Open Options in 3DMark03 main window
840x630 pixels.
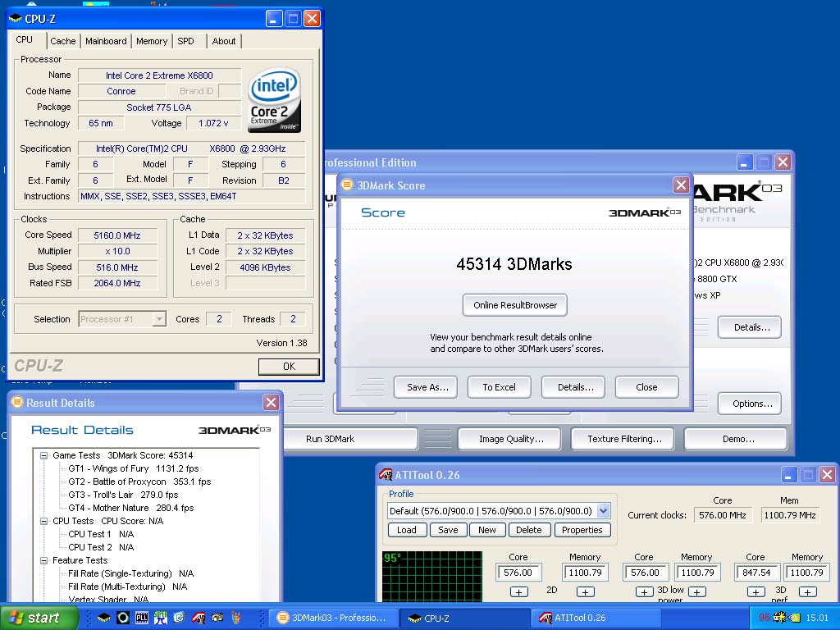750,404
